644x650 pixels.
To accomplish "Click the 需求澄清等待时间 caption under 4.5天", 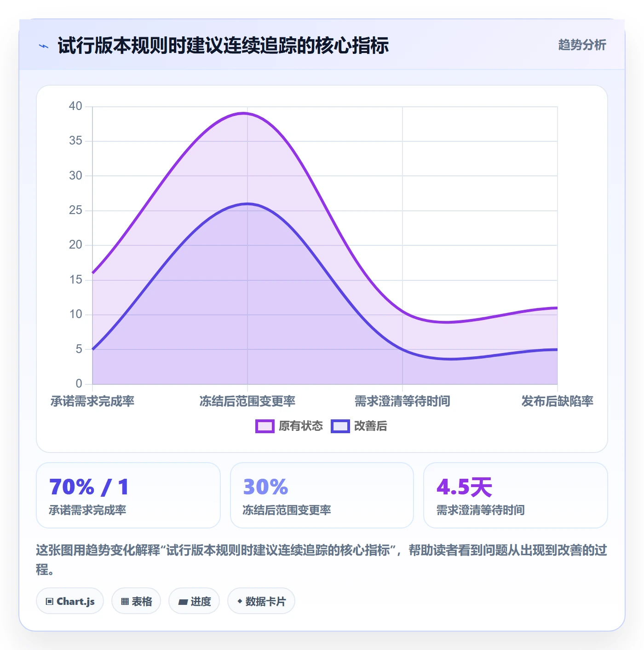I will [x=481, y=510].
